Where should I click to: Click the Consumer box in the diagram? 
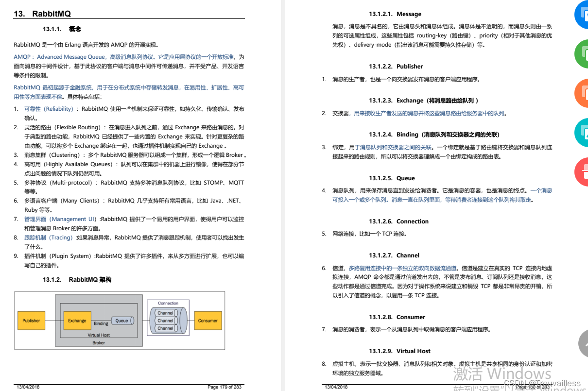click(208, 321)
